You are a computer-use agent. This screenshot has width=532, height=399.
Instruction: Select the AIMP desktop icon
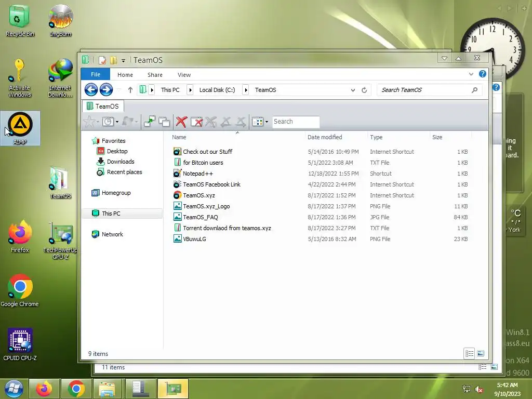[x=20, y=128]
